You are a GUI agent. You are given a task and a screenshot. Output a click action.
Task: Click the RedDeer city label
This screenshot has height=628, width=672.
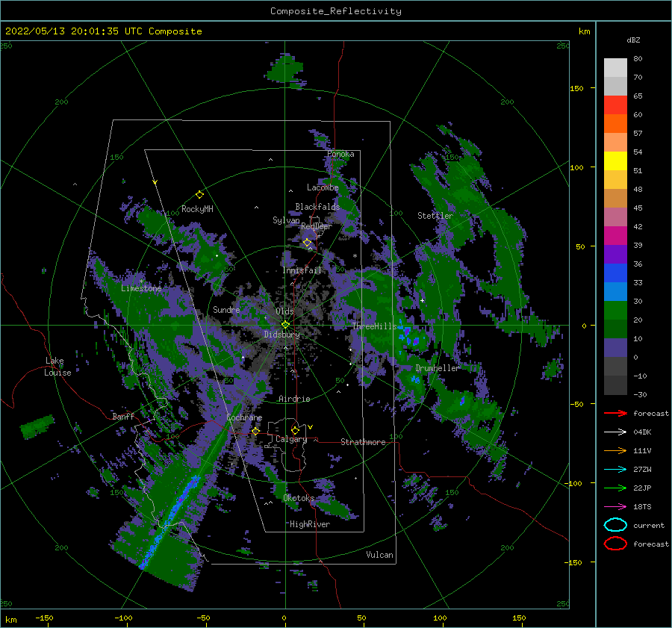[317, 226]
